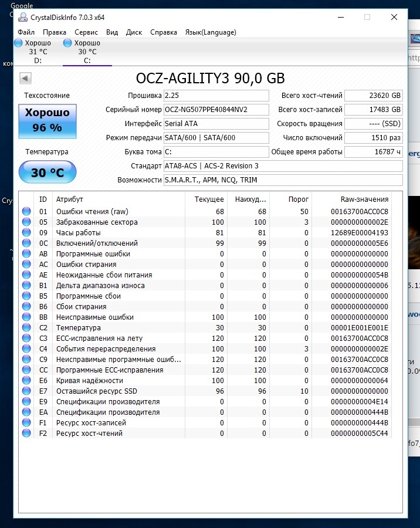Open the Правка menu
Screen dimensions: 420x528
pyautogui.click(x=54, y=32)
